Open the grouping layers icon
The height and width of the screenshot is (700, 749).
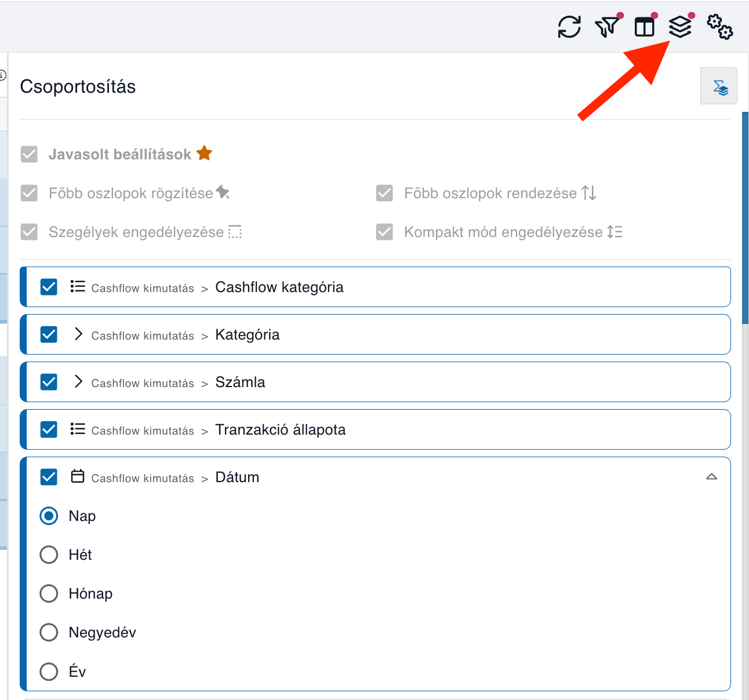click(680, 27)
